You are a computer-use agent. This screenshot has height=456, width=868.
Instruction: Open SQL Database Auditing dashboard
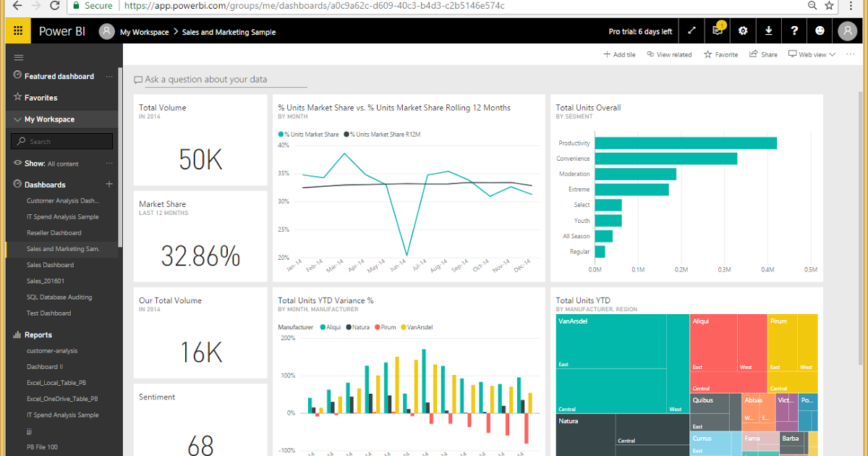pos(59,297)
